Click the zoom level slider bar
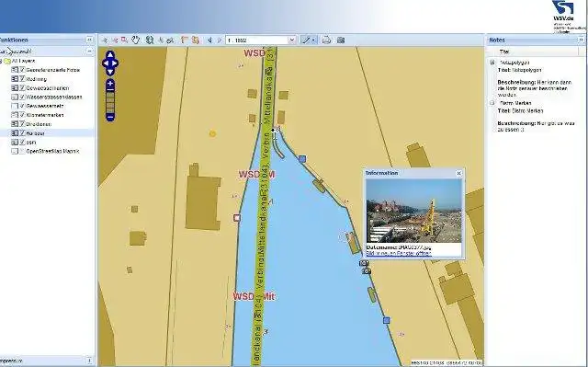Image resolution: width=588 pixels, height=367 pixels. point(110,102)
